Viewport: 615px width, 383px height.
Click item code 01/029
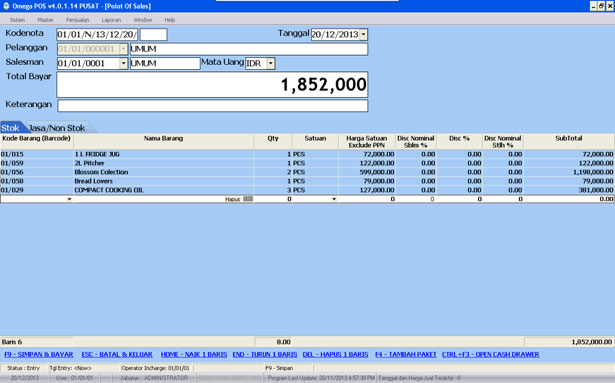click(x=12, y=190)
